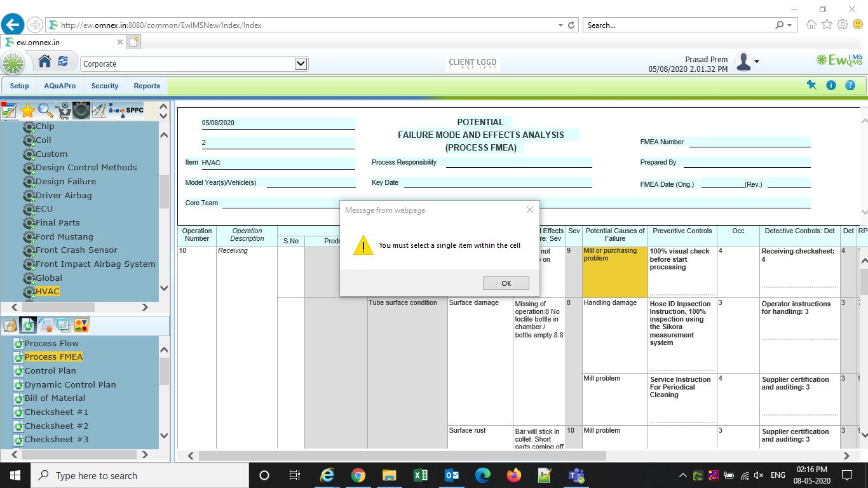Open the Setup menu
Screen dimensions: 868x488
(x=19, y=86)
